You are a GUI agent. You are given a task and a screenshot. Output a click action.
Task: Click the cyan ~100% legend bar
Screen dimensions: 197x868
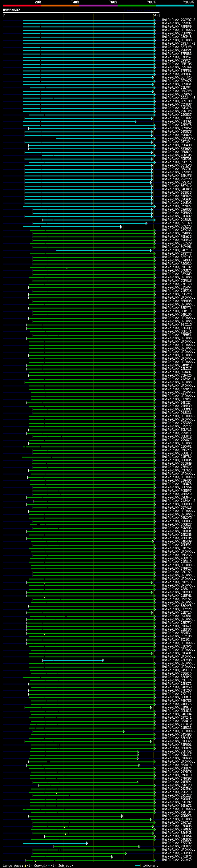[x=175, y=6]
